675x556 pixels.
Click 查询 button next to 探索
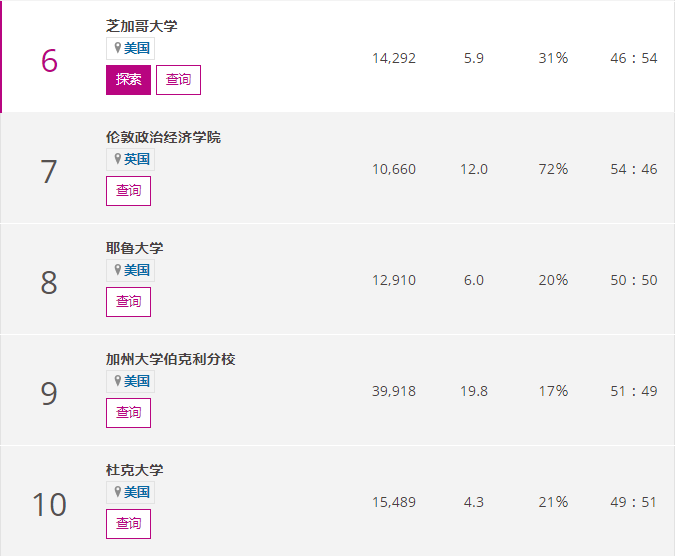pyautogui.click(x=178, y=80)
